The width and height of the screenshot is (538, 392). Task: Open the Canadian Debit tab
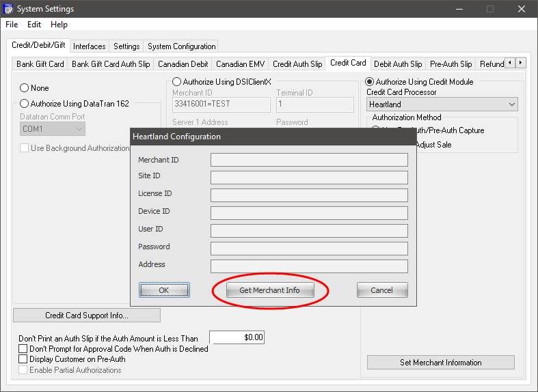pos(183,64)
